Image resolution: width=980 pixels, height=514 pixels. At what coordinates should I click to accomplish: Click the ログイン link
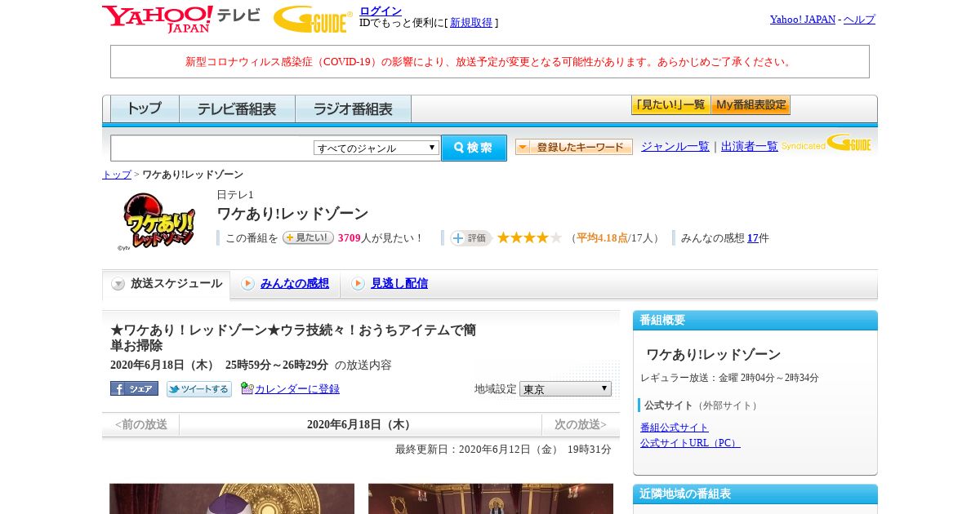point(381,11)
